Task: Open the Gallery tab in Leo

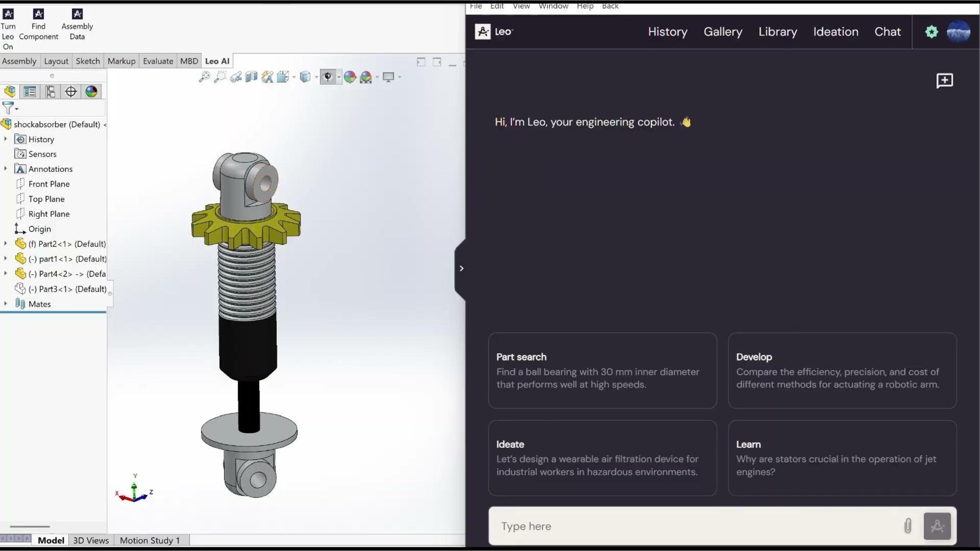Action: (723, 32)
